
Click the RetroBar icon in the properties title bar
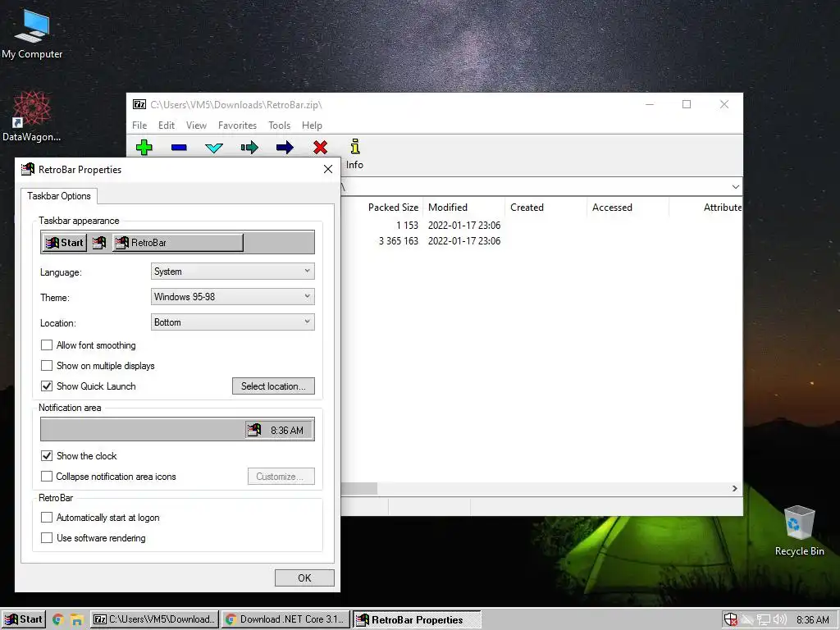[27, 169]
